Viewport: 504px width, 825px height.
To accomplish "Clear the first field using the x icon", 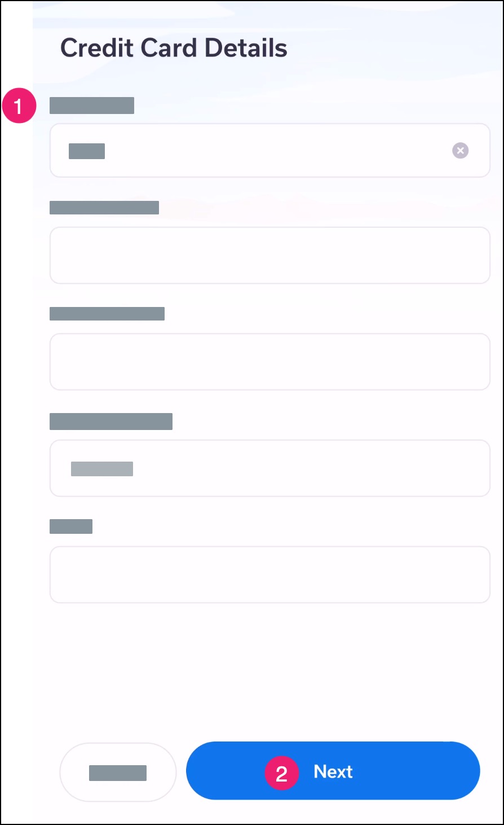I will pos(461,151).
